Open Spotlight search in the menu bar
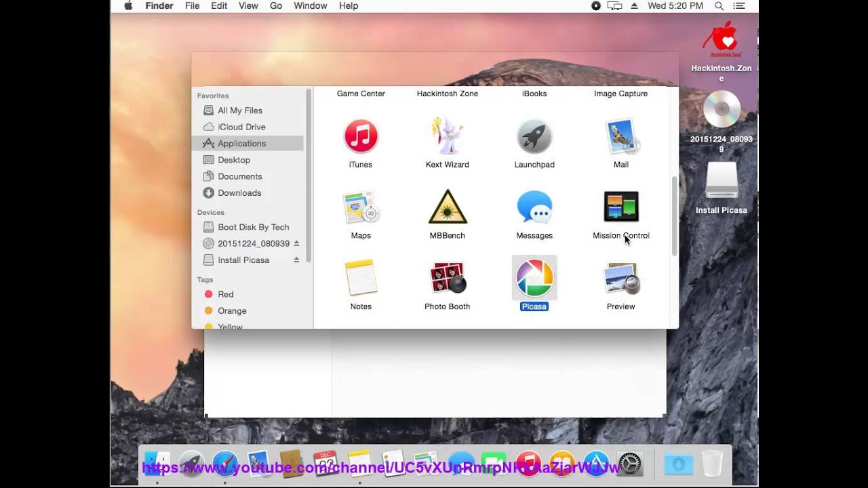Viewport: 868px width, 488px height. [x=719, y=5]
